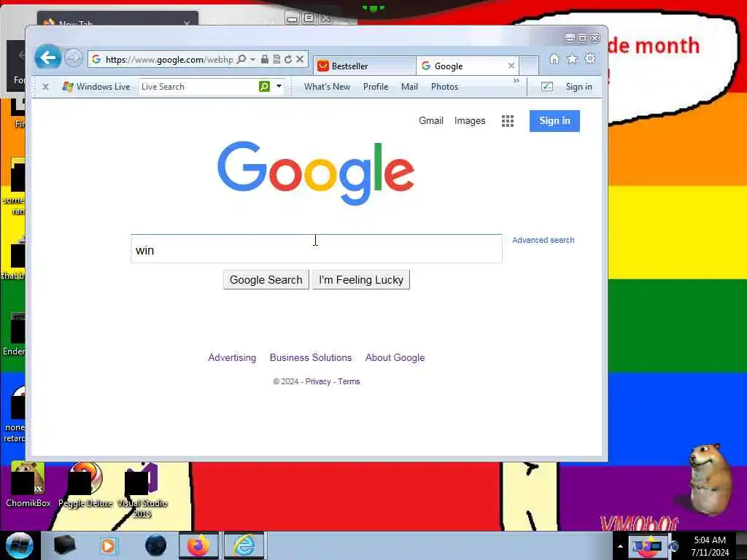The image size is (747, 560).
Task: Open Business Solutions link
Action: (x=311, y=357)
